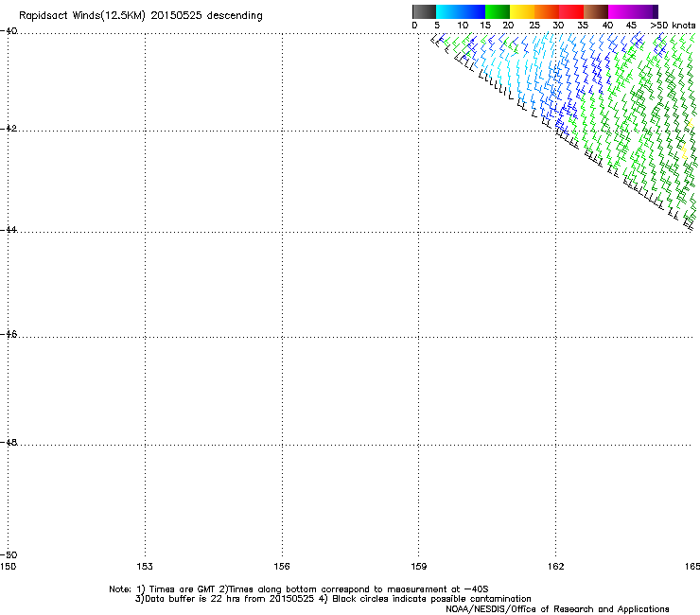Click the '20' legend label
The image size is (700, 615).
(x=508, y=26)
